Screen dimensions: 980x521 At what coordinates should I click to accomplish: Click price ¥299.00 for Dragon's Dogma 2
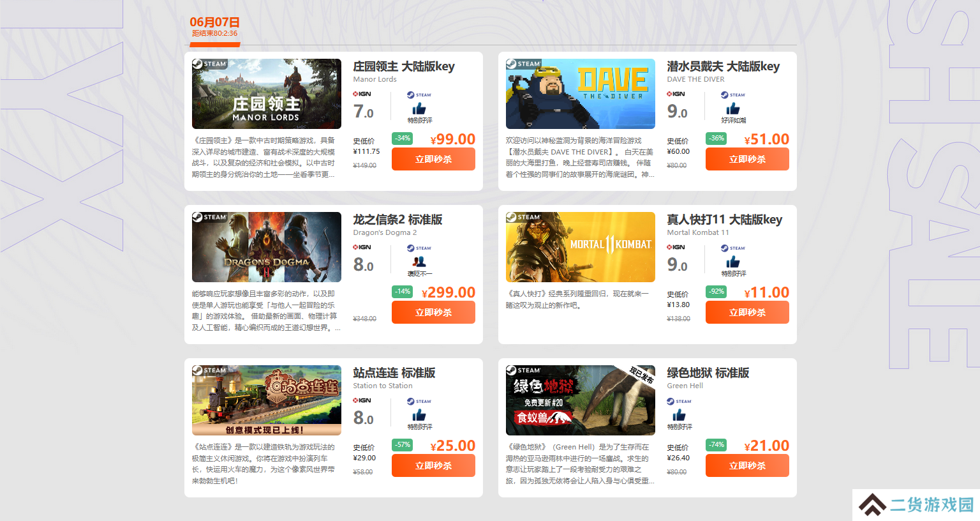[449, 292]
